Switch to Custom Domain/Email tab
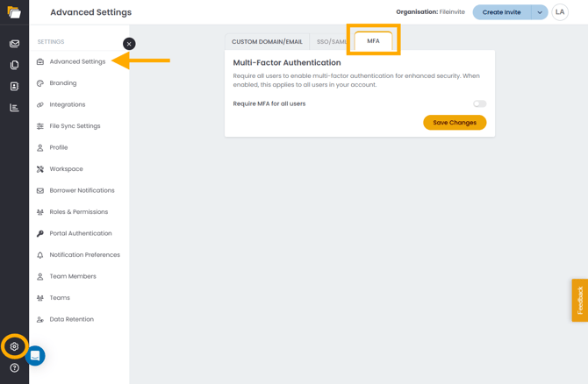588x384 pixels. tap(267, 41)
